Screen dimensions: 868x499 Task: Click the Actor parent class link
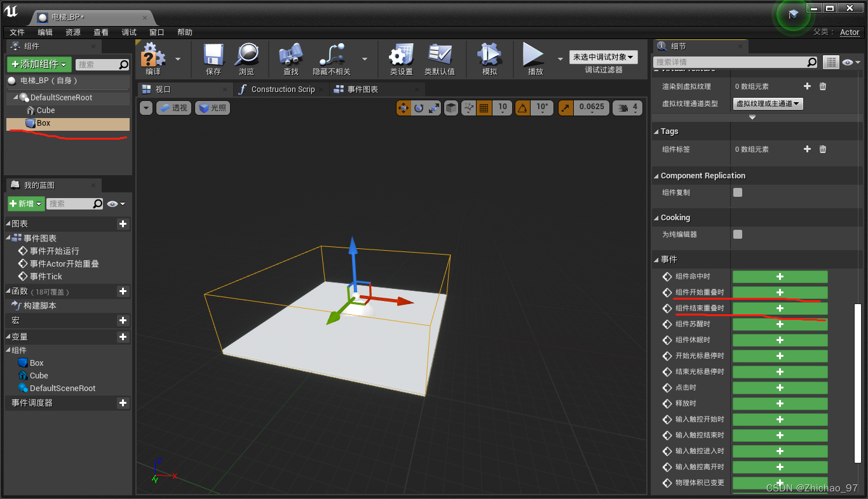850,32
